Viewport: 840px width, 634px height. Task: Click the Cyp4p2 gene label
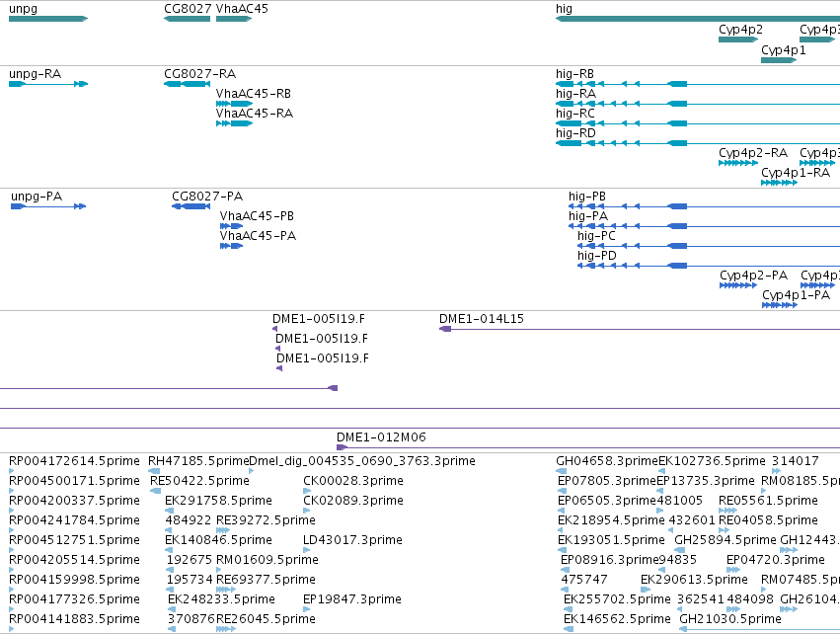740,30
